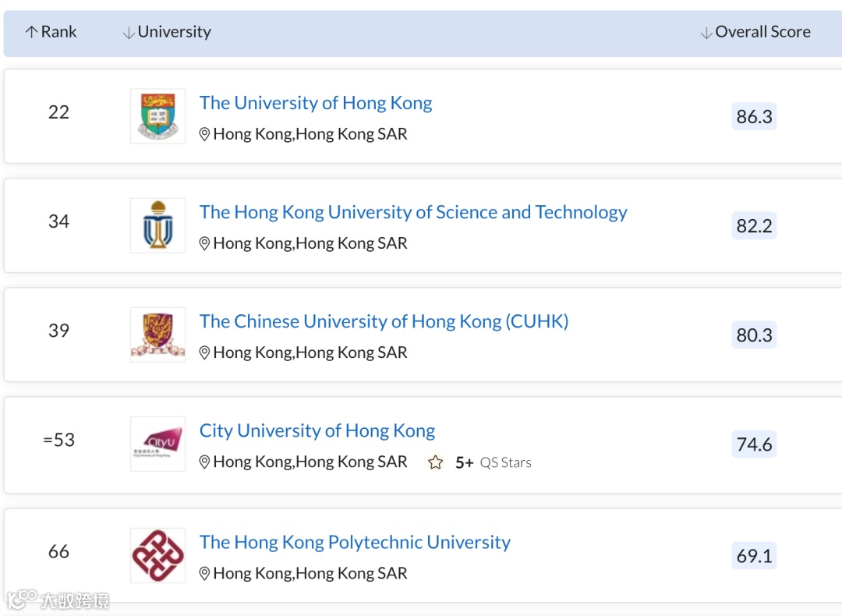This screenshot has height=616, width=842.
Task: Click the =53 rank number
Action: point(59,440)
